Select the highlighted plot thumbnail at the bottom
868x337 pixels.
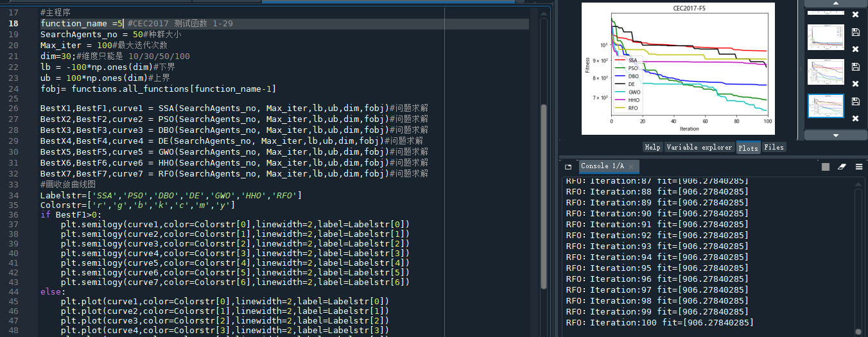point(825,106)
